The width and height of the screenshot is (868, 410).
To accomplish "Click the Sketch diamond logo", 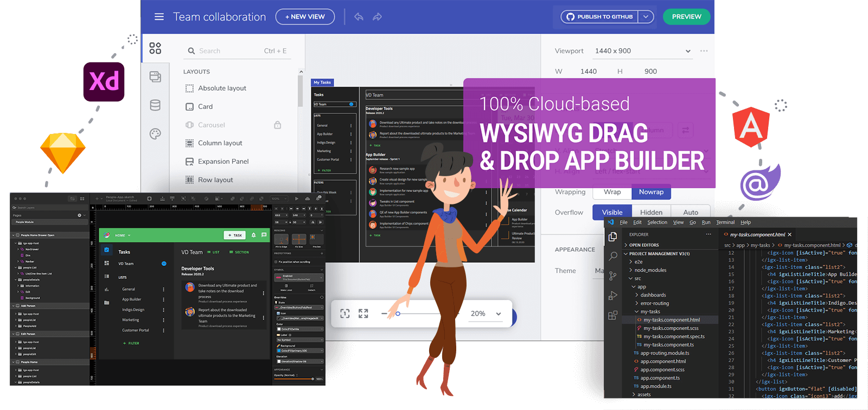I will pyautogui.click(x=63, y=152).
